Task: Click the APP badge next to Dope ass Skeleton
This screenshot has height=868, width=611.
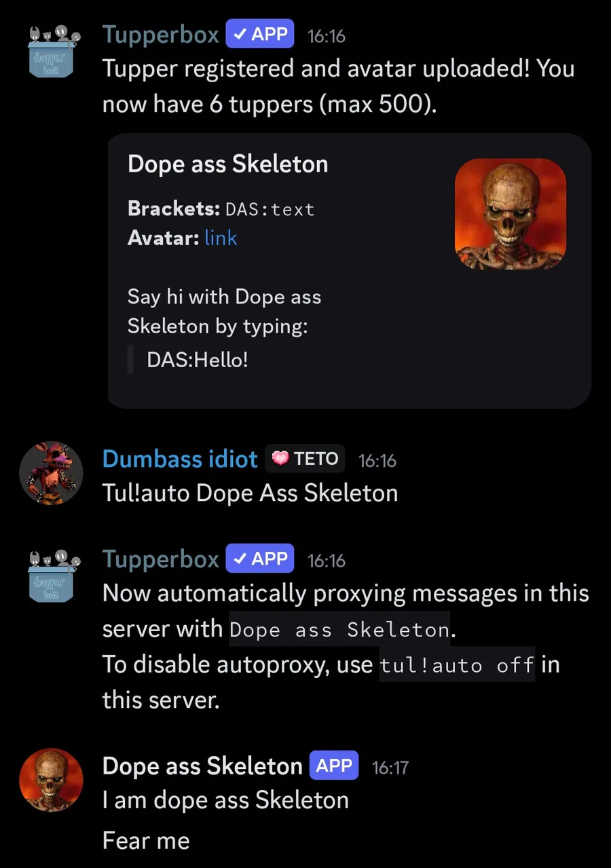Action: pos(334,766)
